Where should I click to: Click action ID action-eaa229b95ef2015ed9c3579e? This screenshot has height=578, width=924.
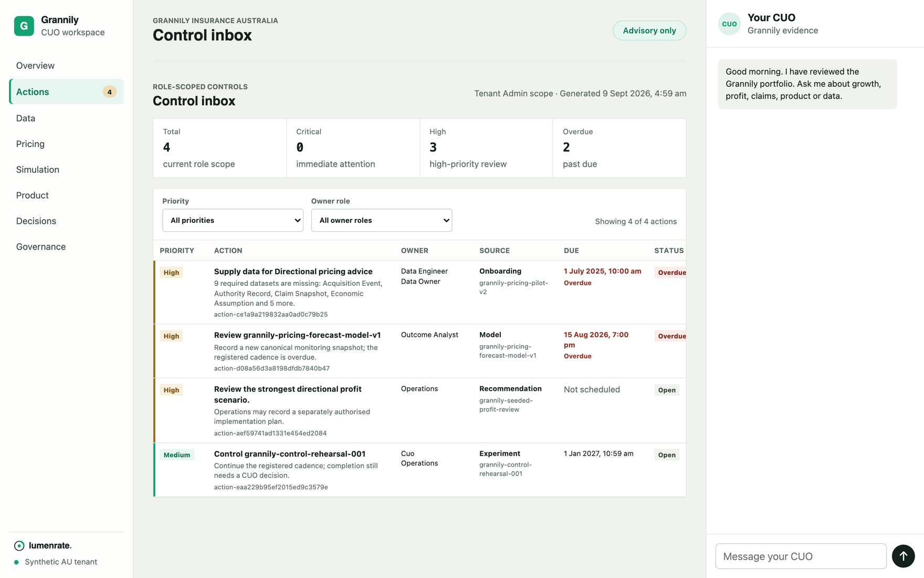click(x=271, y=488)
